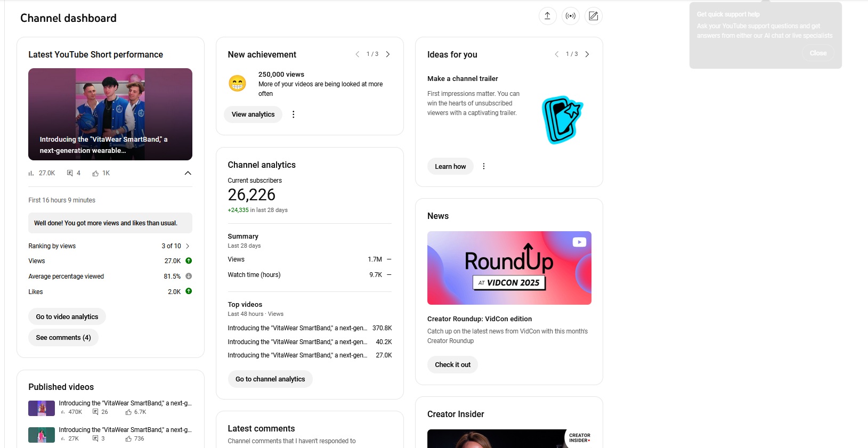Open the Go live broadcast icon
Viewport: 868px width, 448px height.
tap(570, 16)
